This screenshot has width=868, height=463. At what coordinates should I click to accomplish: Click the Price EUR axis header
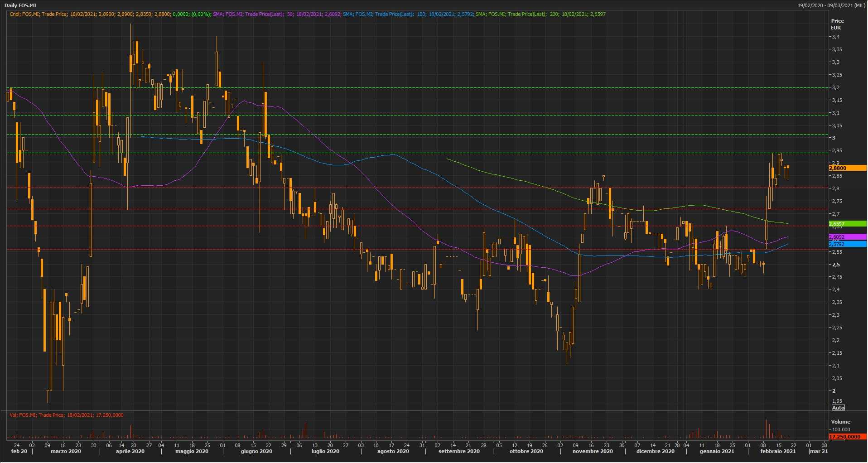coord(837,24)
